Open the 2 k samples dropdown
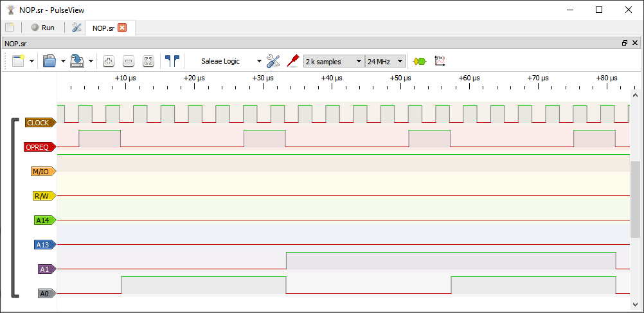 point(333,61)
